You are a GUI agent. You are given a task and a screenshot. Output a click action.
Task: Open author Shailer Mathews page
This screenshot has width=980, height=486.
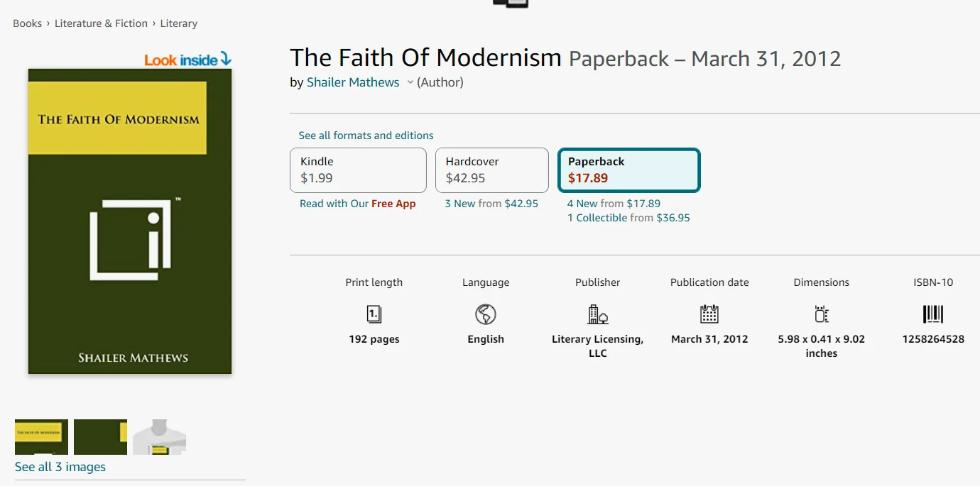pyautogui.click(x=353, y=82)
